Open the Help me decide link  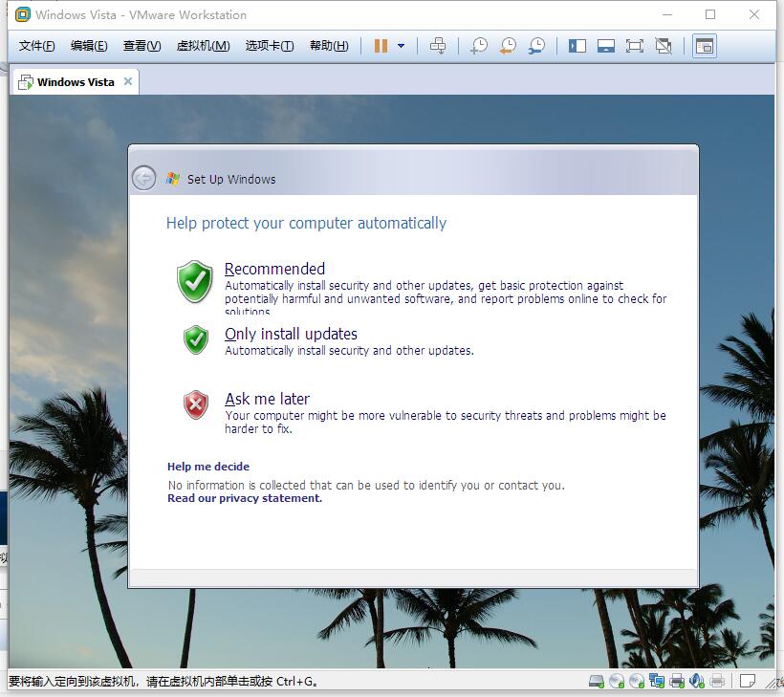208,467
